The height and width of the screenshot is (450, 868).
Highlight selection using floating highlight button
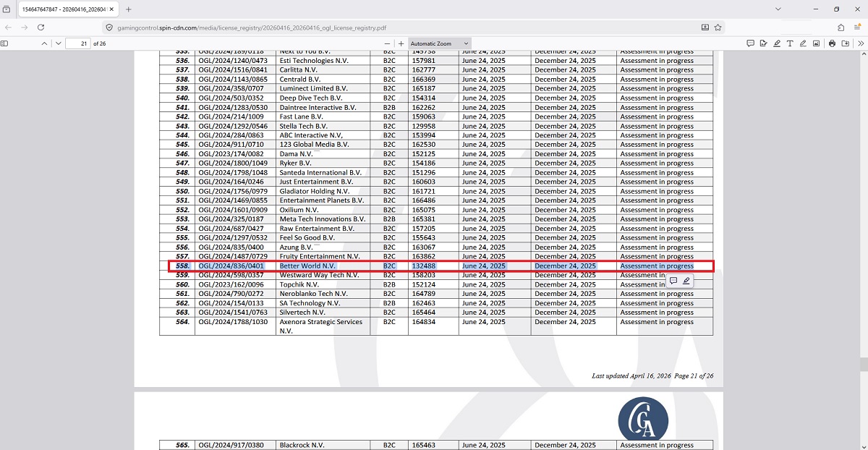(x=686, y=281)
